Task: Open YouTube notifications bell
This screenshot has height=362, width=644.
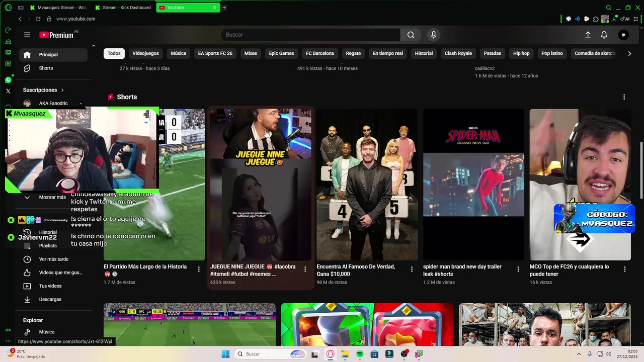Action: 604,35
